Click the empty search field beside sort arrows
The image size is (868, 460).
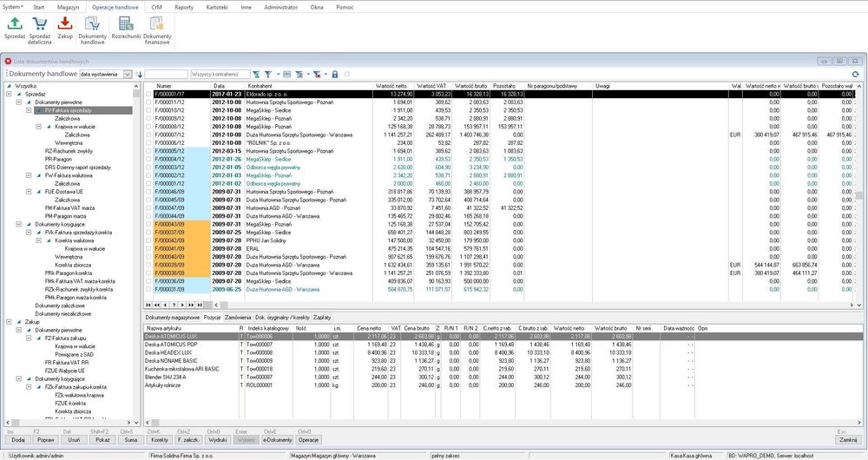[x=166, y=74]
